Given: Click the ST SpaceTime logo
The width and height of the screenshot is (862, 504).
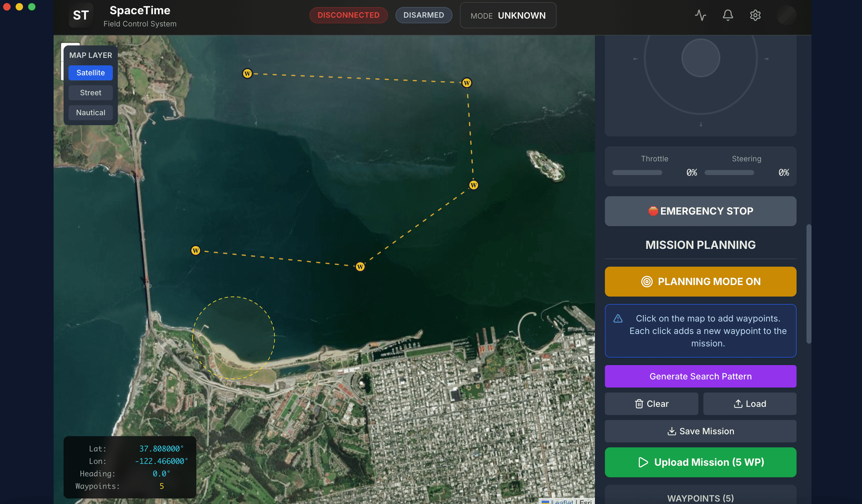Looking at the screenshot, I should point(81,15).
